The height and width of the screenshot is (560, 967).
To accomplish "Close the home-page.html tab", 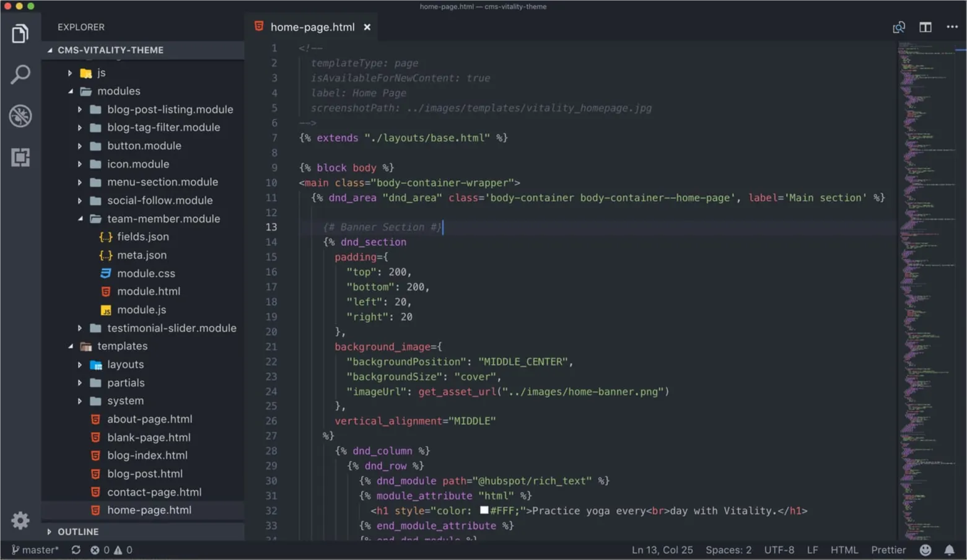I will pyautogui.click(x=367, y=27).
